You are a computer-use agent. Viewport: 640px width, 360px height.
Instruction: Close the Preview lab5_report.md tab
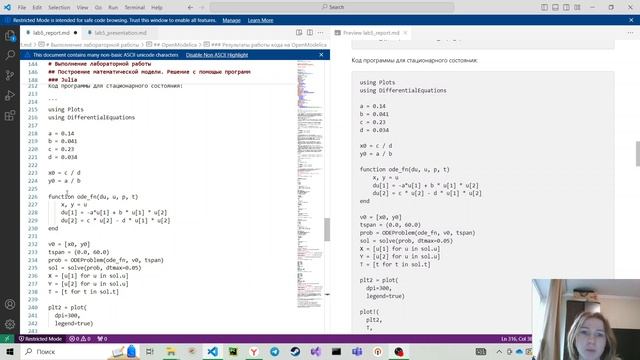coord(405,33)
